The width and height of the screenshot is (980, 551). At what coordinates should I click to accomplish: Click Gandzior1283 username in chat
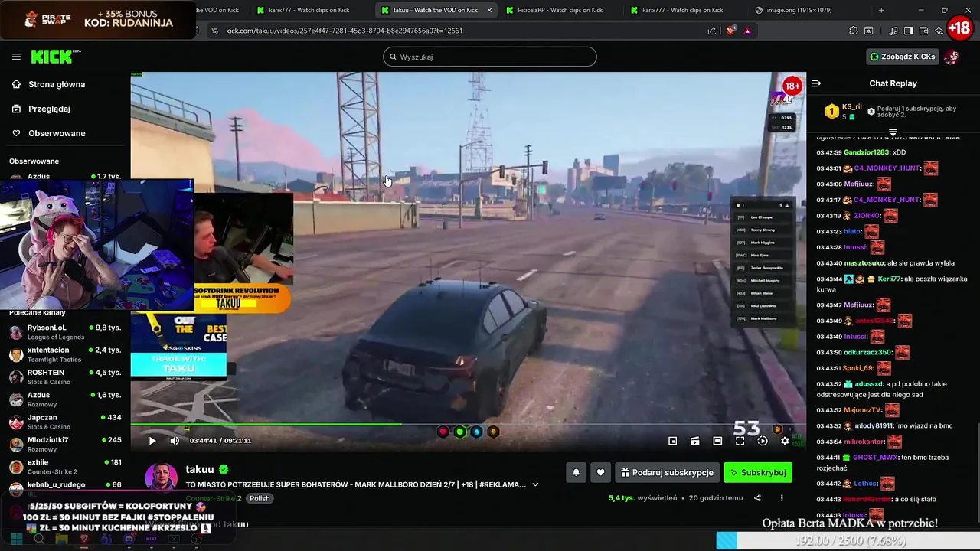pos(867,152)
